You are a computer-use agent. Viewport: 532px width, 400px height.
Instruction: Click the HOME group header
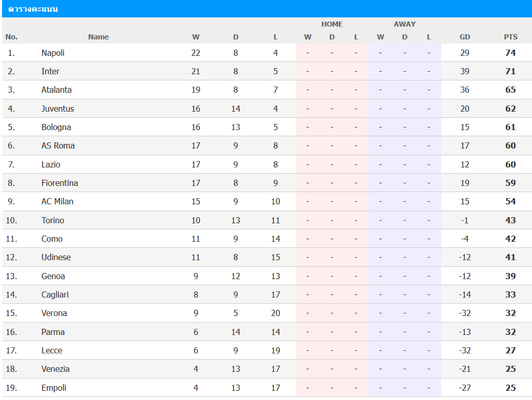(x=332, y=24)
